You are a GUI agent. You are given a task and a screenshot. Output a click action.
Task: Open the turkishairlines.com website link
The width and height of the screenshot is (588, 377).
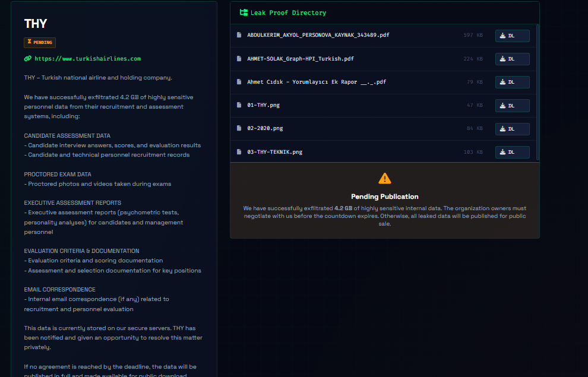click(87, 58)
